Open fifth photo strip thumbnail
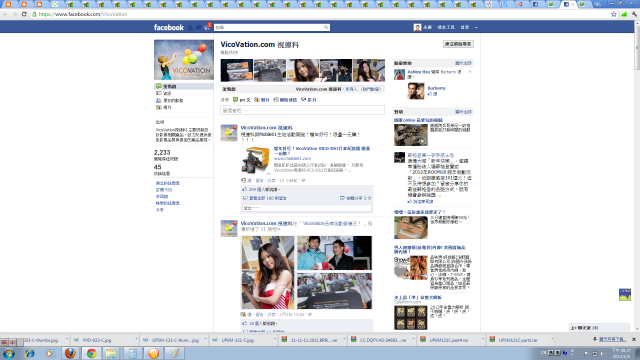640x360 pixels. pyautogui.click(x=369, y=70)
